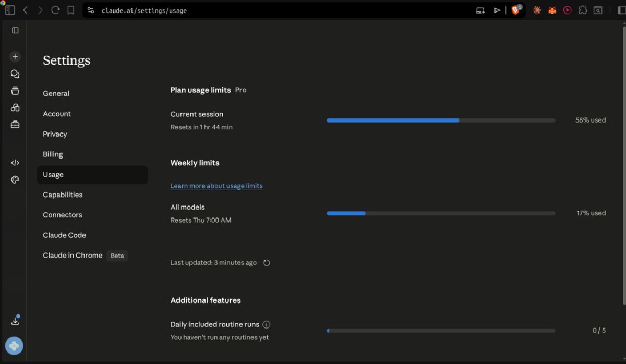The image size is (626, 364).
Task: Click the page vertical scrollbar
Action: coord(624,164)
